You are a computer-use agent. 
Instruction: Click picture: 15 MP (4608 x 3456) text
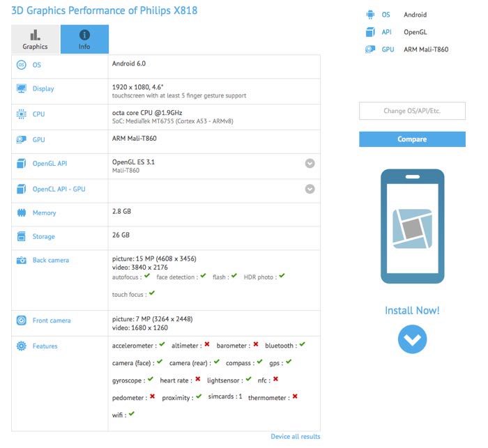154,259
